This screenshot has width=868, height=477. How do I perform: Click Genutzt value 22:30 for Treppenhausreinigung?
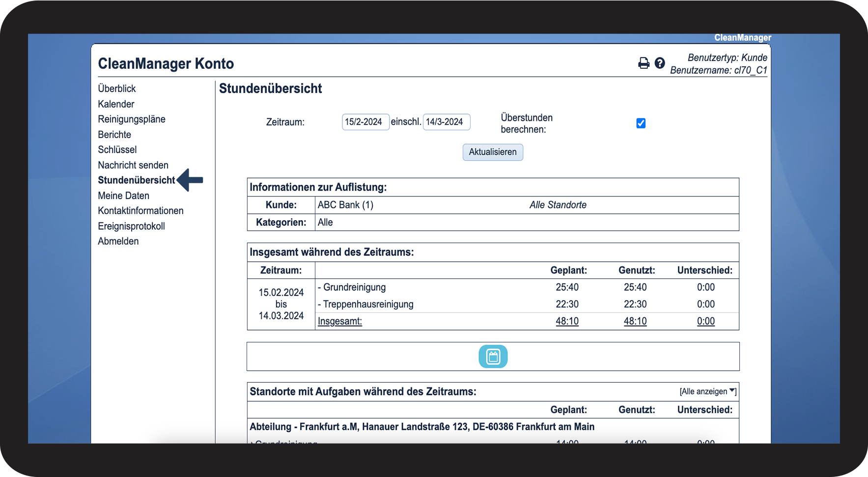635,304
